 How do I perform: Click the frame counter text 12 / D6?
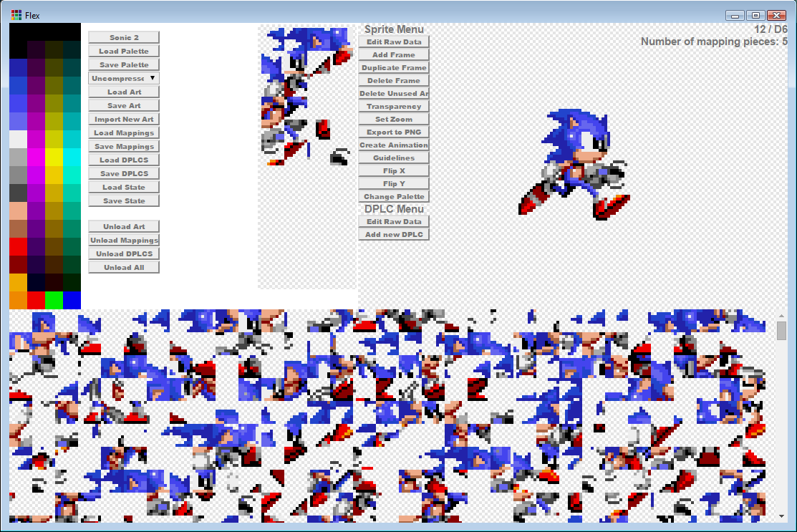(770, 29)
